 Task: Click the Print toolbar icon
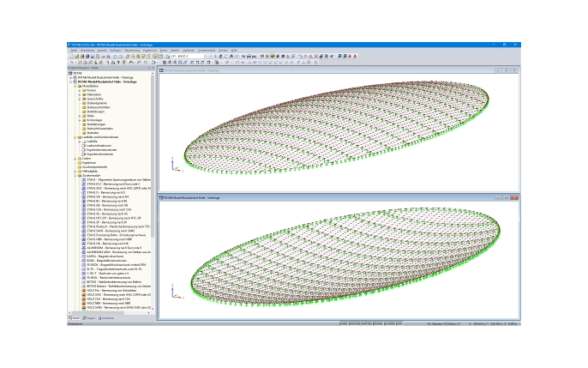(103, 57)
